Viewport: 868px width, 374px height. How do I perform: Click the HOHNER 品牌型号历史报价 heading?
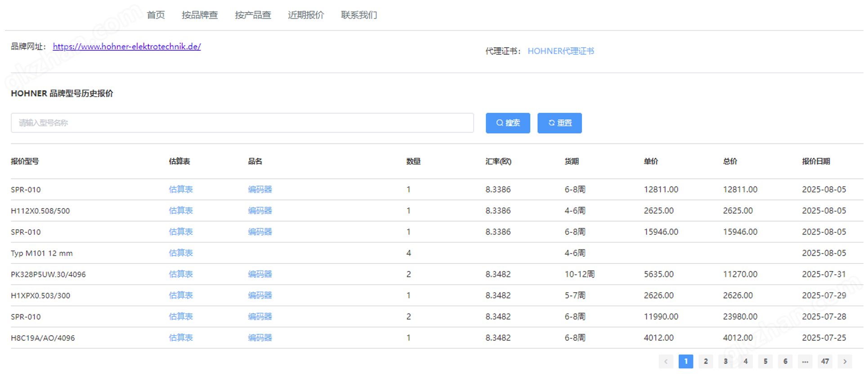(62, 93)
